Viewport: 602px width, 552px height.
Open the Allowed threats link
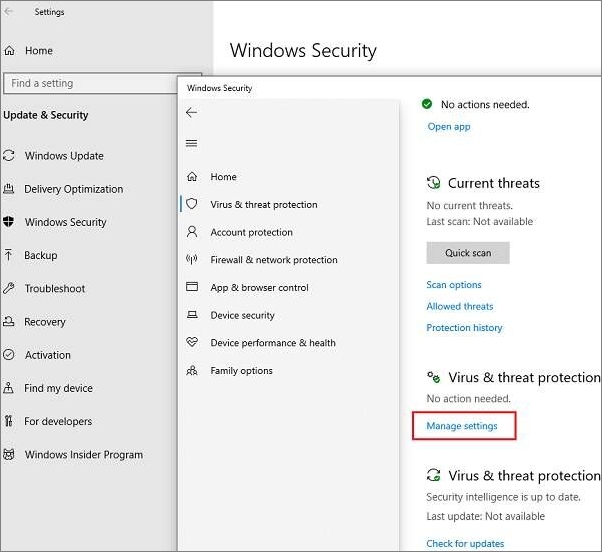(460, 306)
